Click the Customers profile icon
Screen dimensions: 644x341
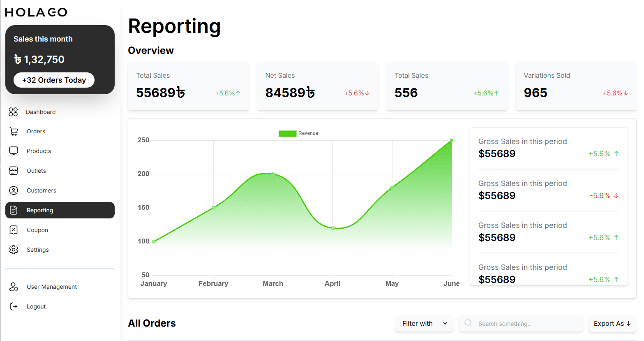14,190
